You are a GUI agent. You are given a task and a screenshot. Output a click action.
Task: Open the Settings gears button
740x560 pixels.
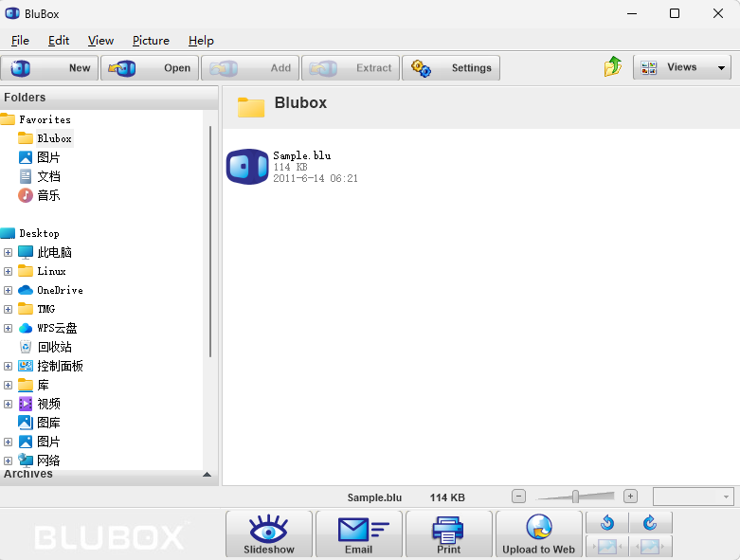click(x=451, y=68)
